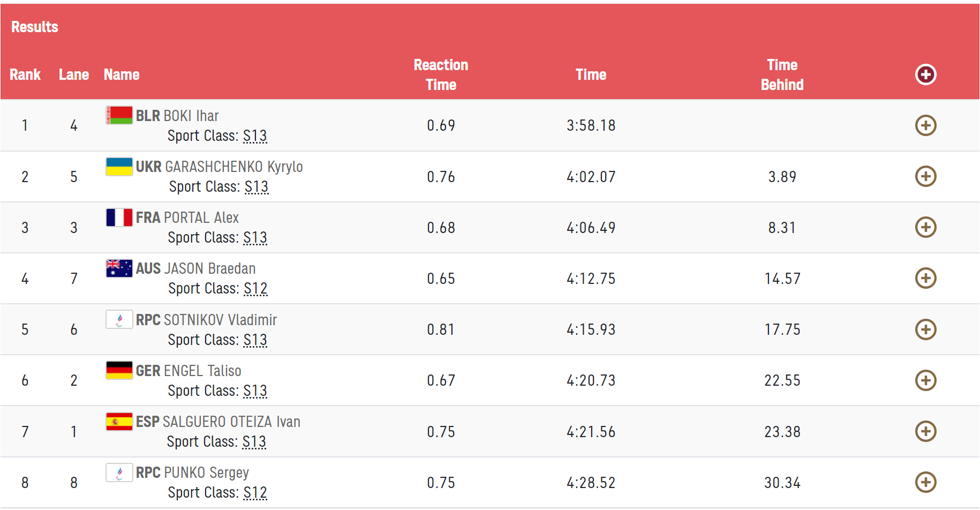Expand all rows with header plus icon
This screenshot has height=510, width=980.
click(x=925, y=74)
